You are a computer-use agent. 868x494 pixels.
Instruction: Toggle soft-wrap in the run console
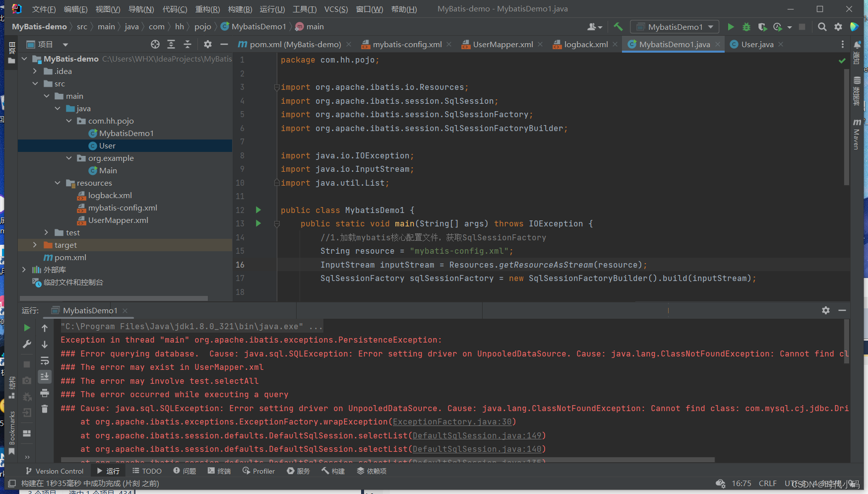click(x=45, y=361)
